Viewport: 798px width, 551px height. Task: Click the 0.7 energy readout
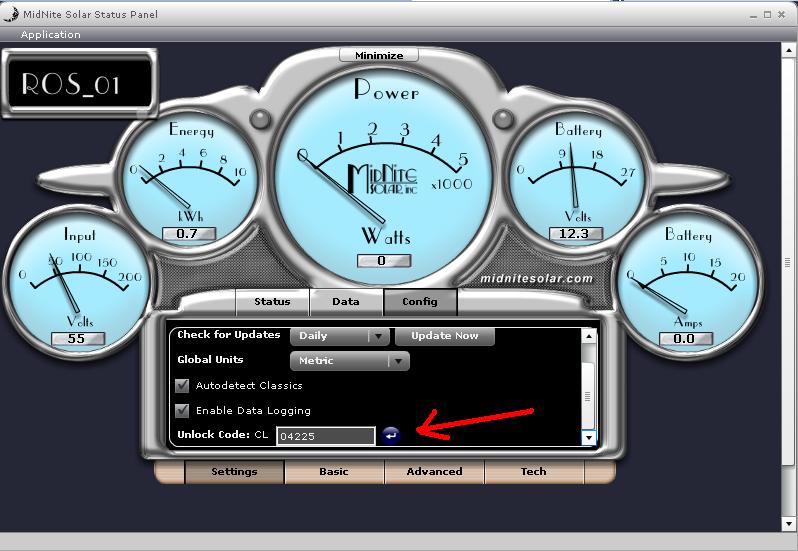pyautogui.click(x=189, y=234)
